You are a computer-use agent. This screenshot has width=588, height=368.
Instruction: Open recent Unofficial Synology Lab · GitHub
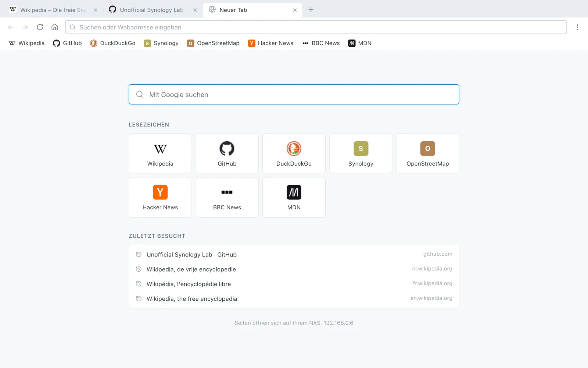(294, 254)
